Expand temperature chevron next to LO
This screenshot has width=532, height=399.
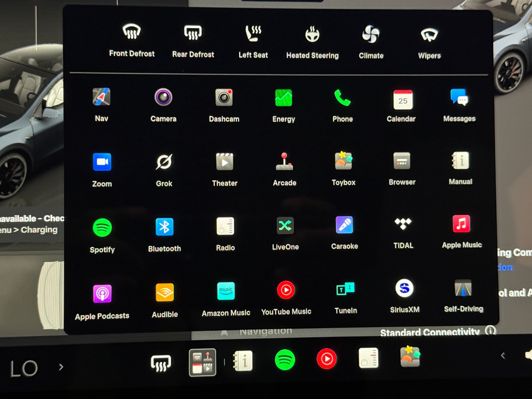click(61, 367)
